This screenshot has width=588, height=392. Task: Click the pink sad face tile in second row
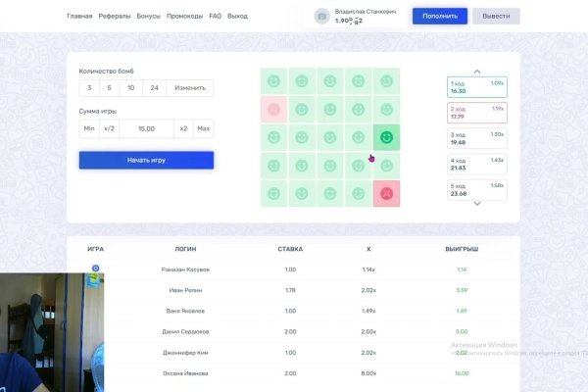click(x=274, y=109)
